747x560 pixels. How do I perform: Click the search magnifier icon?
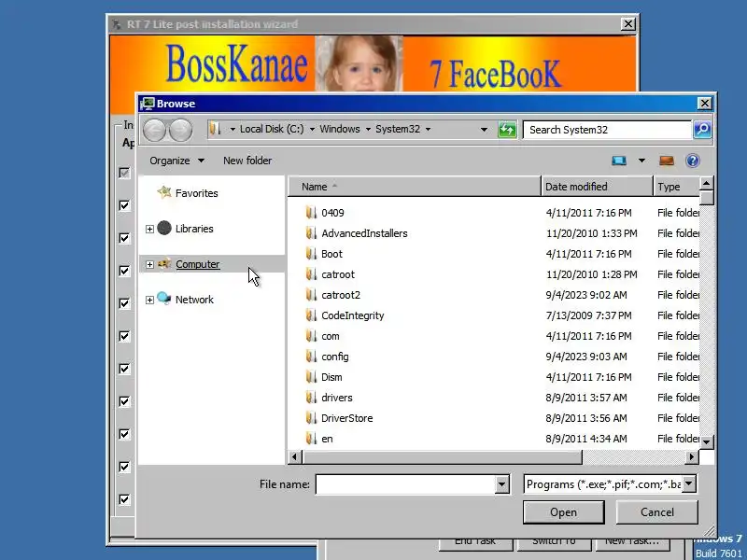point(702,130)
